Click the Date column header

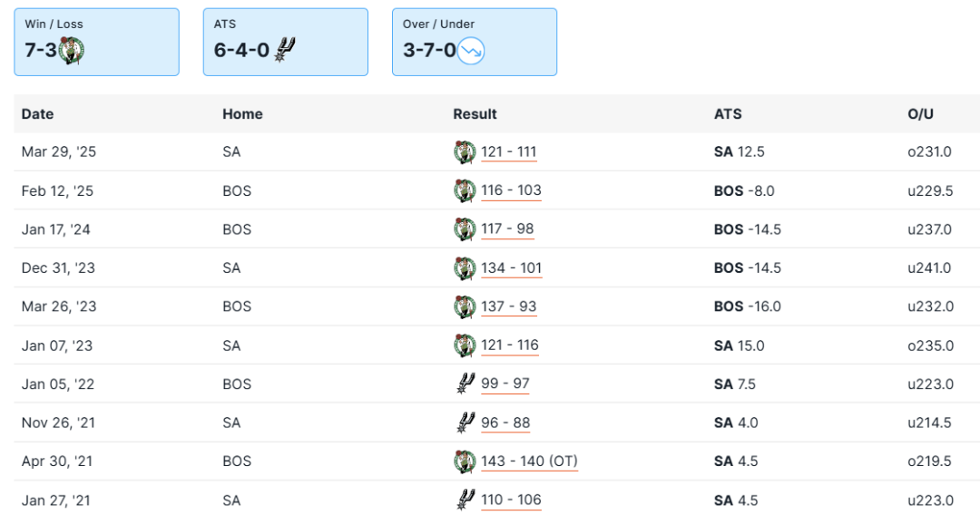pyautogui.click(x=37, y=114)
